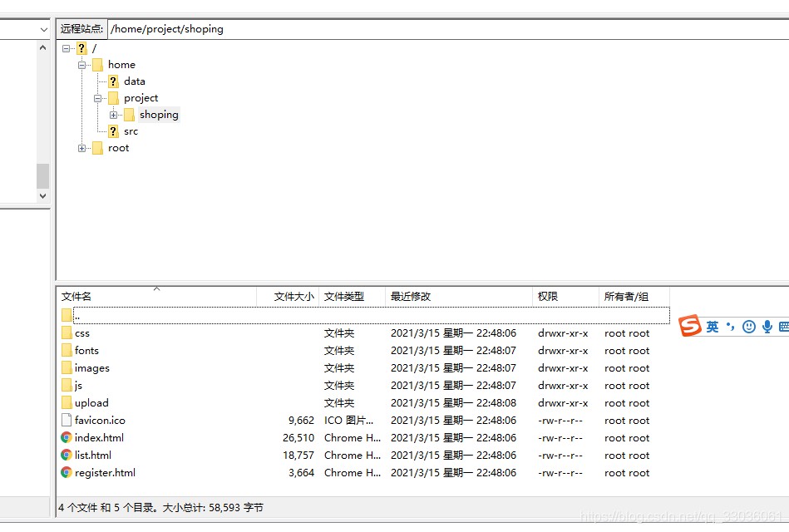
Task: Sort by 文件名 column header
Action: (x=156, y=297)
